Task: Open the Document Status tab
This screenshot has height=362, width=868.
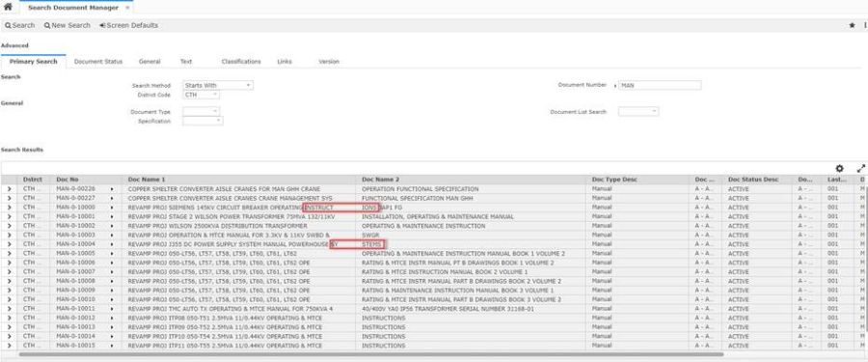Action: coord(98,62)
